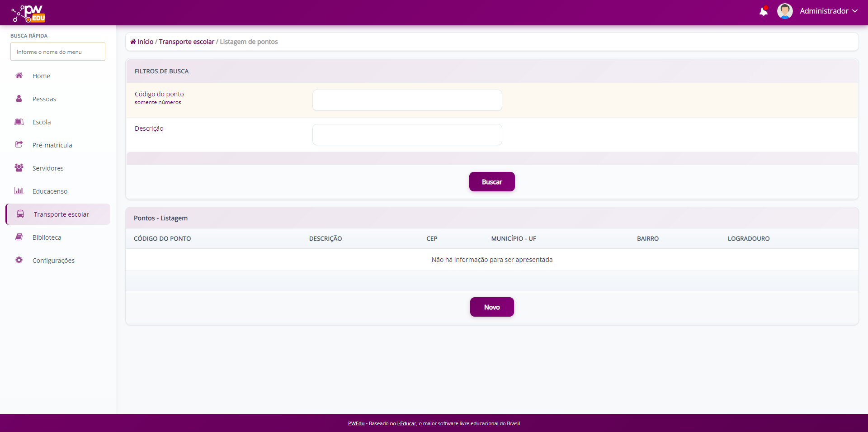This screenshot has height=432, width=868.
Task: Click the notification bell icon
Action: (763, 11)
